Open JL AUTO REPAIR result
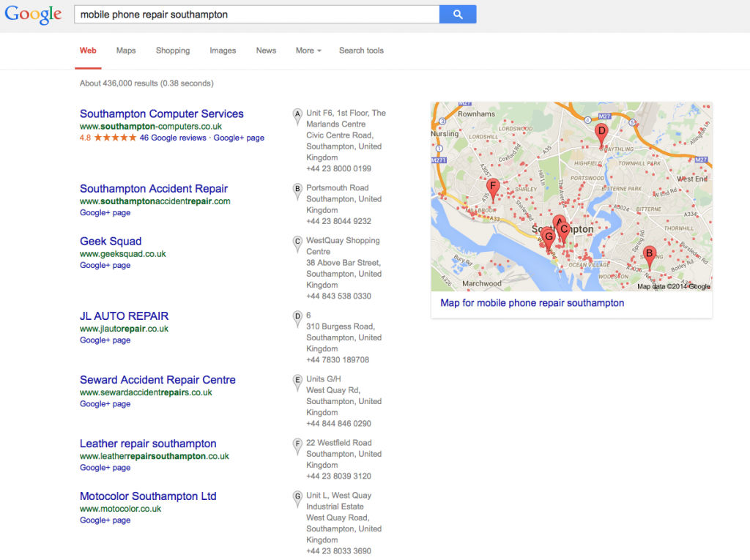 coord(125,316)
